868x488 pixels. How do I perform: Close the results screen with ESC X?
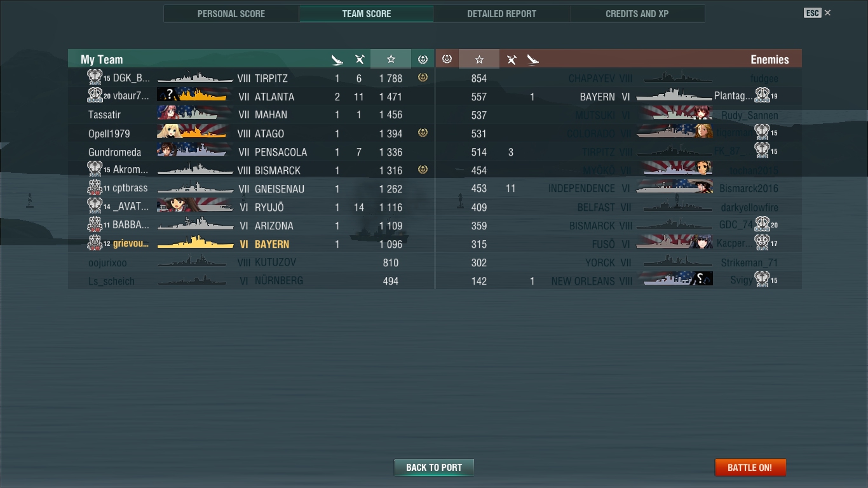(817, 13)
